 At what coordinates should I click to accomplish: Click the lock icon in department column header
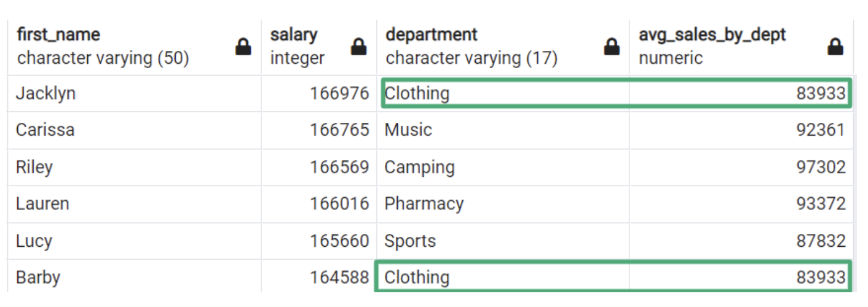click(612, 47)
